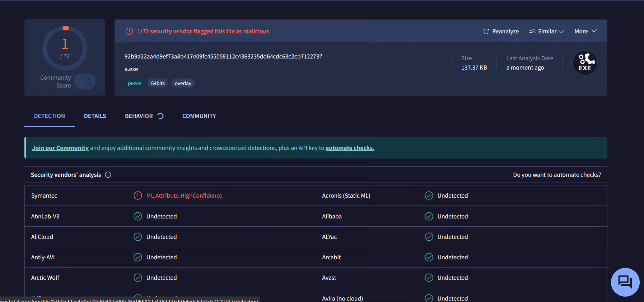Image resolution: width=644 pixels, height=302 pixels.
Task: Click the Symantec vendor name
Action: point(44,195)
